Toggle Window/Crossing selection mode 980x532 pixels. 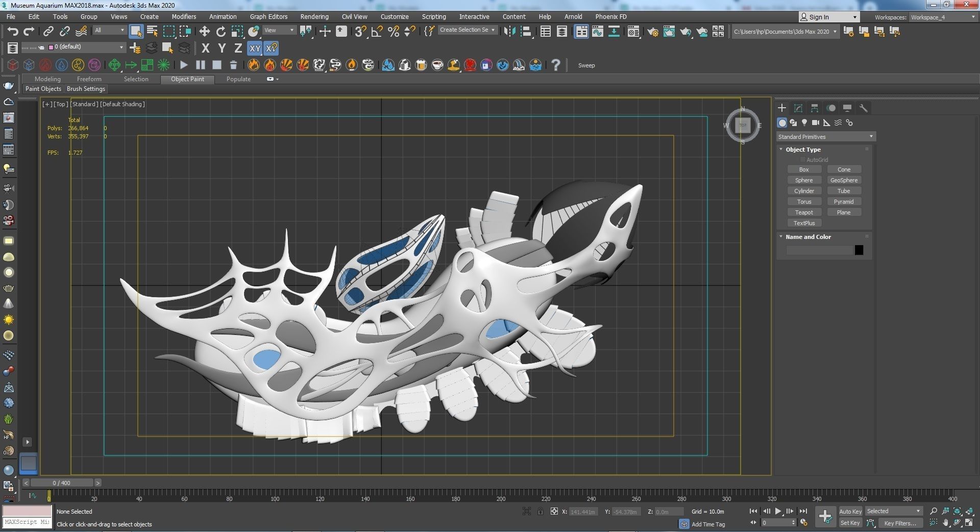click(x=185, y=32)
